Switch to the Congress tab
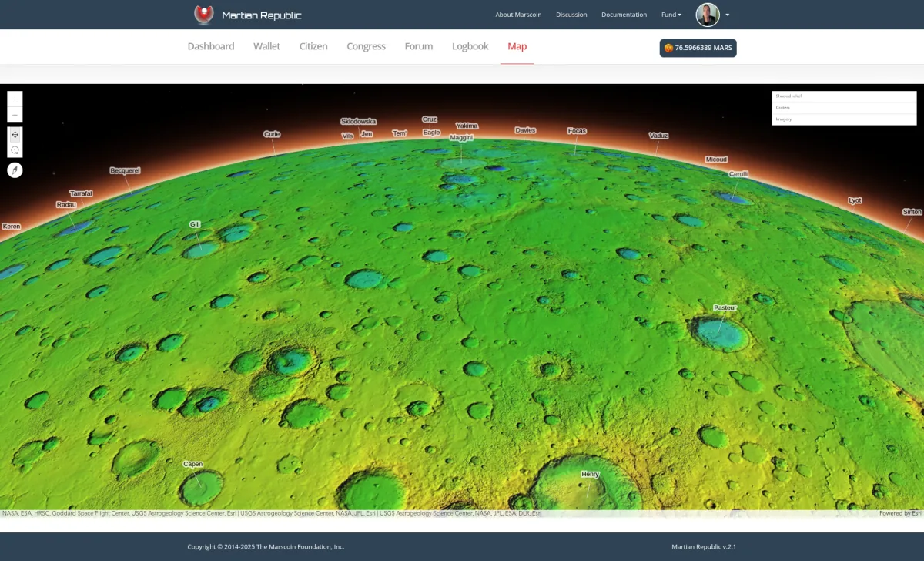 tap(366, 46)
